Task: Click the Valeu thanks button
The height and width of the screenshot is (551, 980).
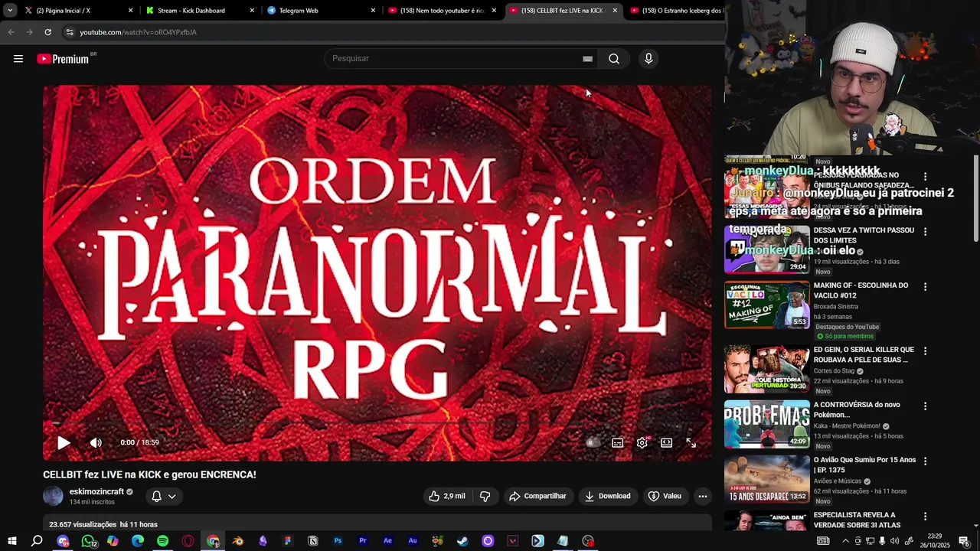Action: [x=665, y=496]
